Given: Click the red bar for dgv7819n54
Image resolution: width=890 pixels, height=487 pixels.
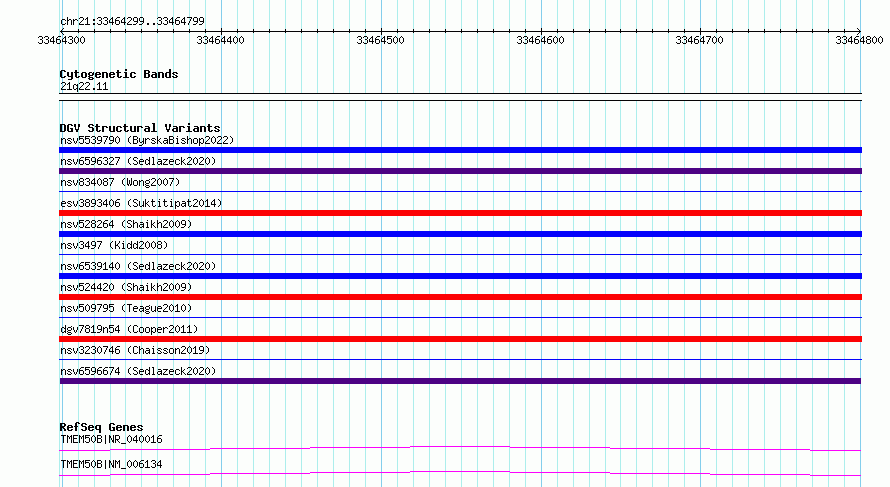Looking at the screenshot, I should [x=460, y=339].
